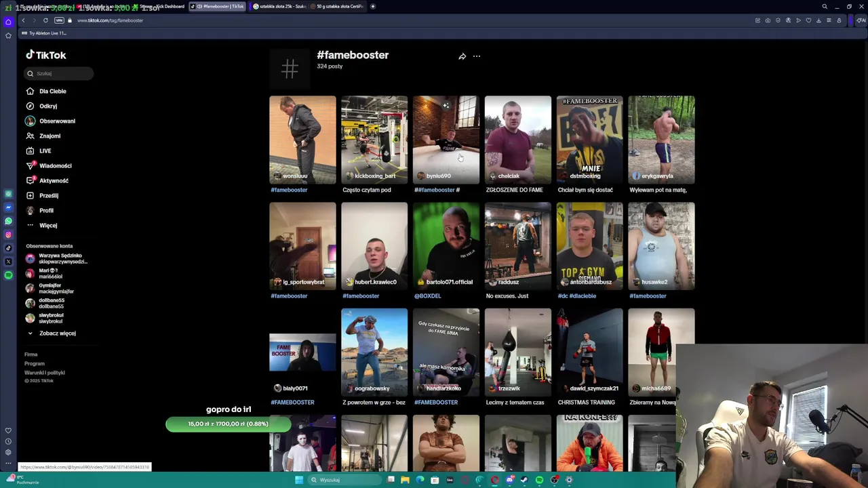The image size is (868, 488).
Task: Open video thumbnail by husawke2
Action: [661, 245]
